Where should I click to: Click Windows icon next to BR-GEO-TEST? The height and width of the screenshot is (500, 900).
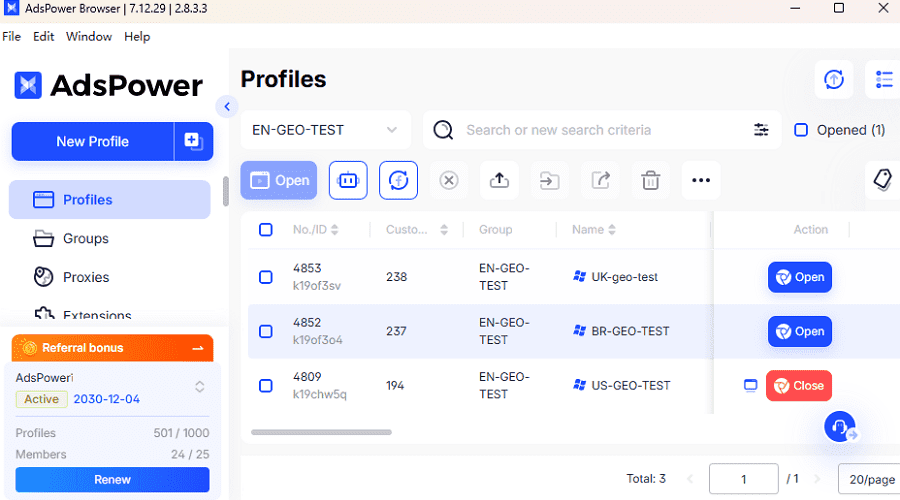point(580,331)
